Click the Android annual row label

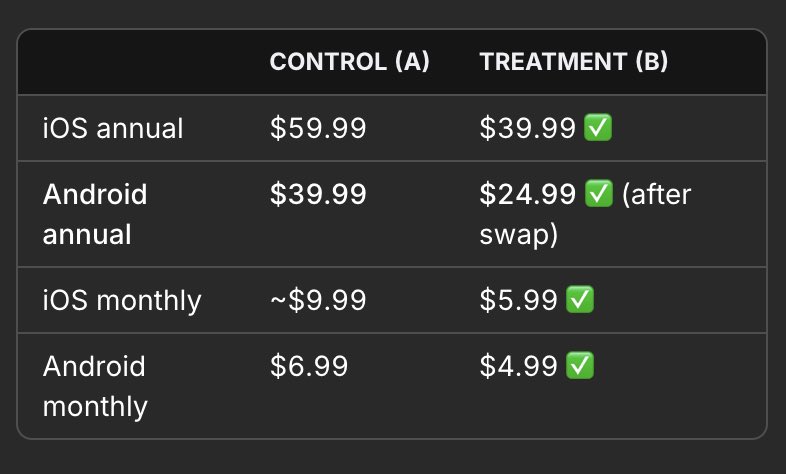pos(95,214)
